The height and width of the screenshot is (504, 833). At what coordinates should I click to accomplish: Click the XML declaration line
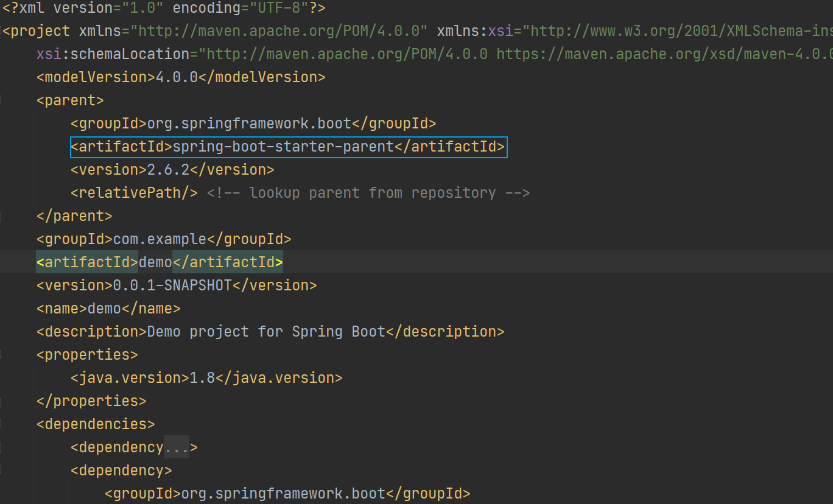[x=164, y=8]
